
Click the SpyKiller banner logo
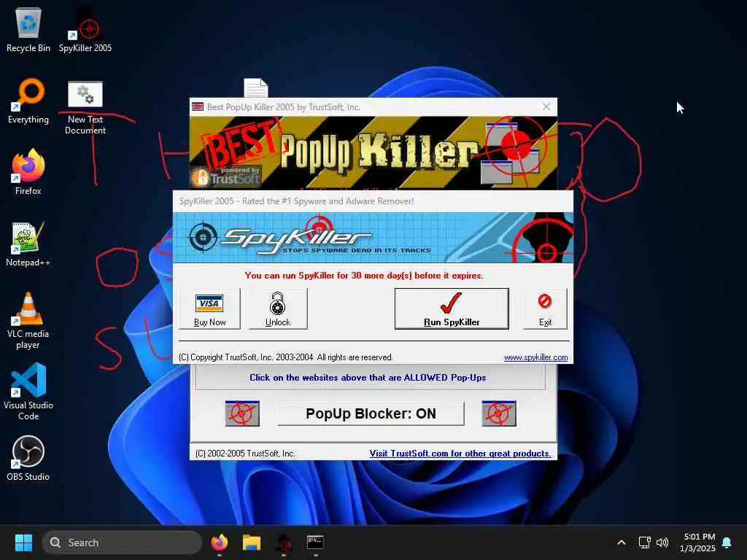[373, 237]
